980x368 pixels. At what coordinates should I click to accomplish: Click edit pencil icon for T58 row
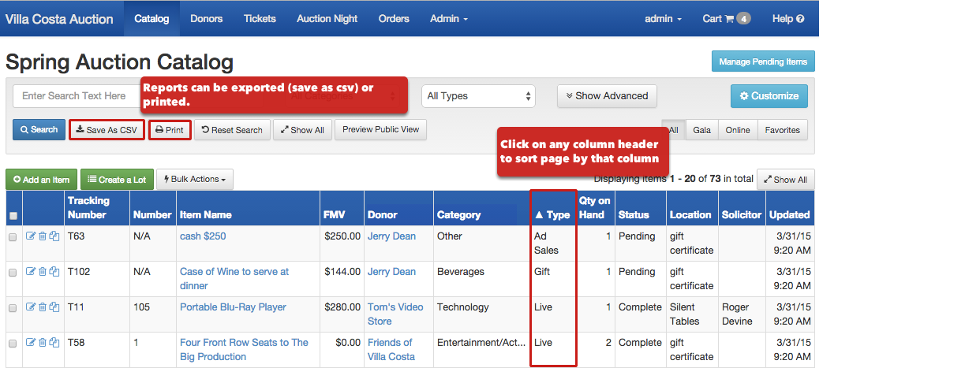tap(31, 343)
